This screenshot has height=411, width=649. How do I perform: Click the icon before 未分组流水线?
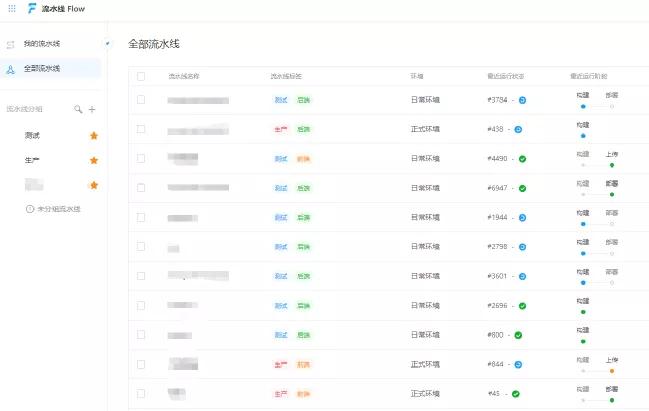click(30, 209)
